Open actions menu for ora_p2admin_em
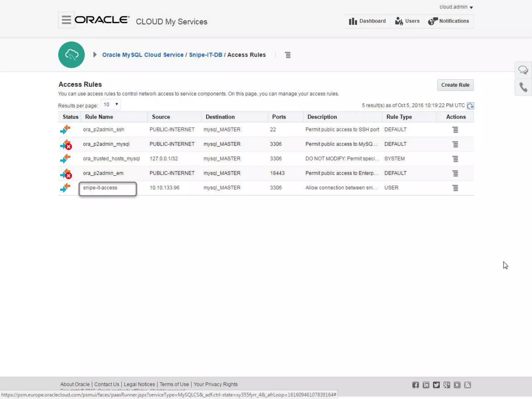Viewport: 532px width, 399px height. (x=455, y=173)
